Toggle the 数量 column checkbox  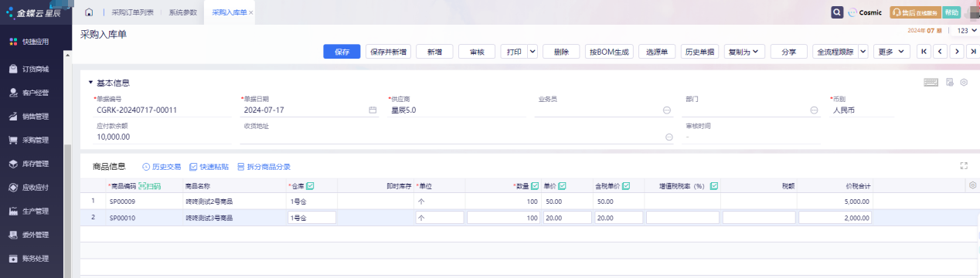(536, 185)
